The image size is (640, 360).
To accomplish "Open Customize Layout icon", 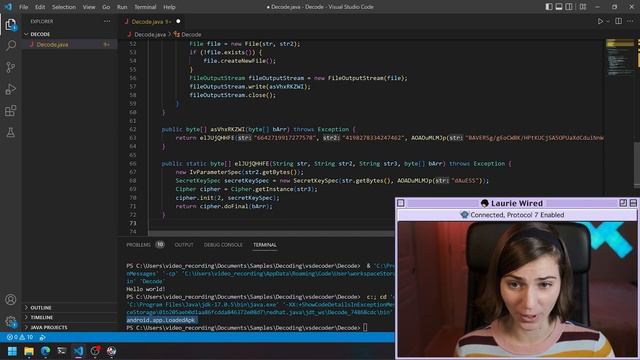I will click(x=583, y=7).
